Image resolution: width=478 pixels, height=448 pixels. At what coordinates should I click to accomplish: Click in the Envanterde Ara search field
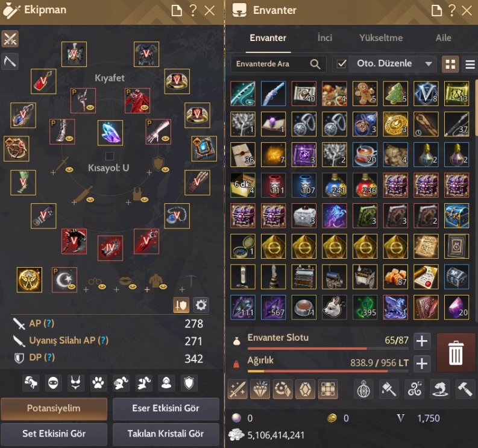(271, 64)
